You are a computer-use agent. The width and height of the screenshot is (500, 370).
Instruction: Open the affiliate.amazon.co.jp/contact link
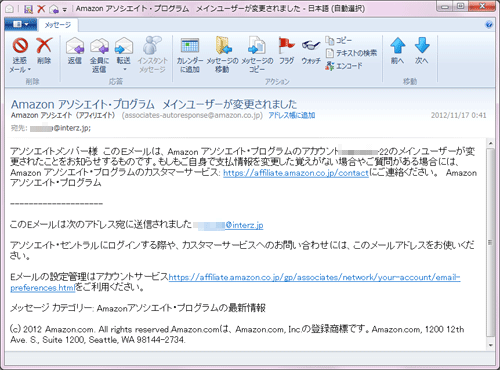tap(296, 173)
